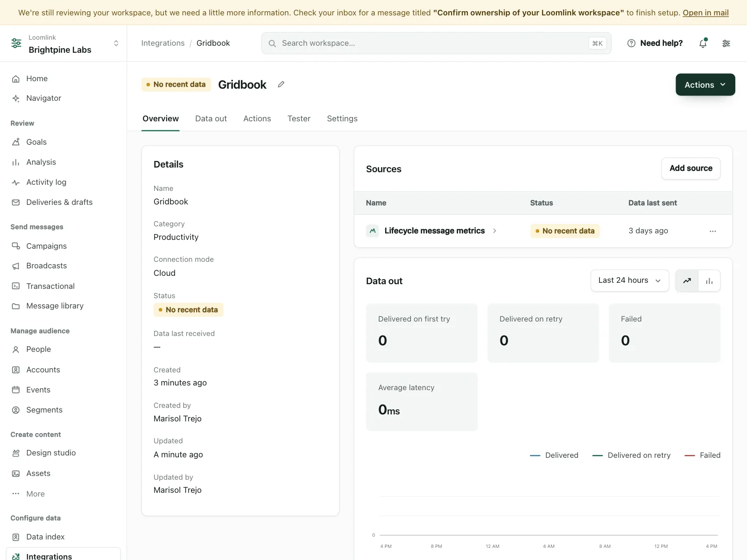747x560 pixels.
Task: Open the sliders settings icon top right
Action: [x=726, y=43]
